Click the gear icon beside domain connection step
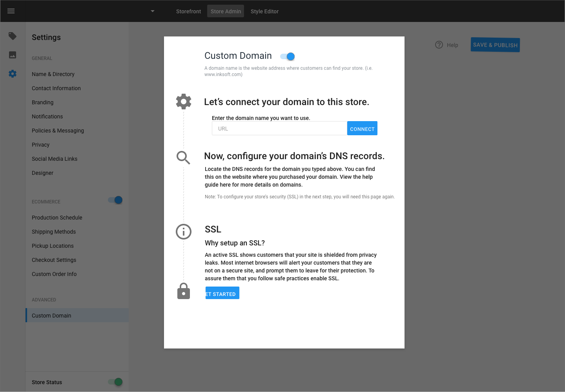Screen dimensions: 565x392 [183, 101]
